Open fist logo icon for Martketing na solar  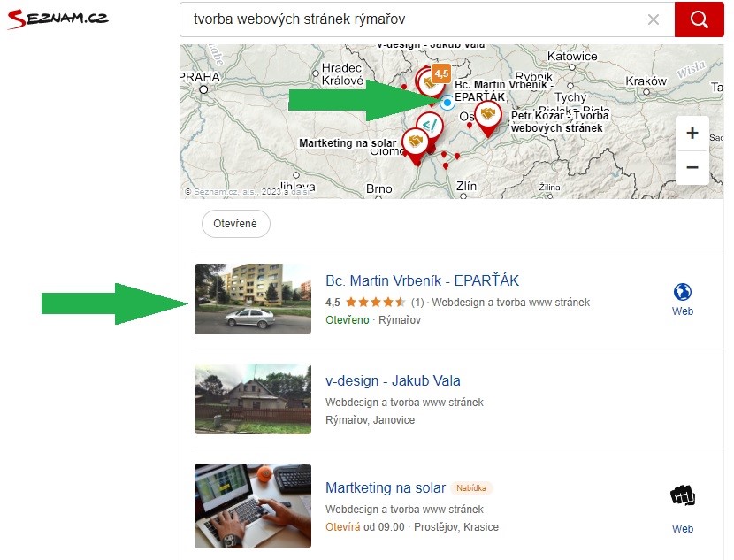[x=683, y=495]
